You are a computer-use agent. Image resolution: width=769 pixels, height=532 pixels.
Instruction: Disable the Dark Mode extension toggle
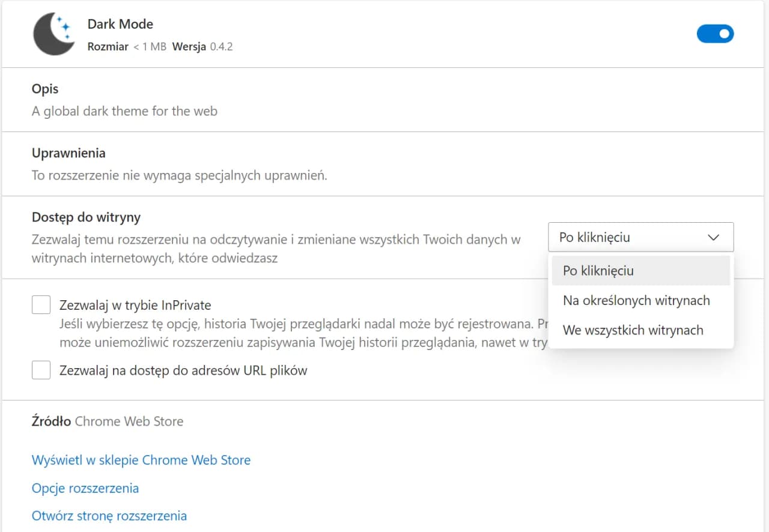[715, 34]
